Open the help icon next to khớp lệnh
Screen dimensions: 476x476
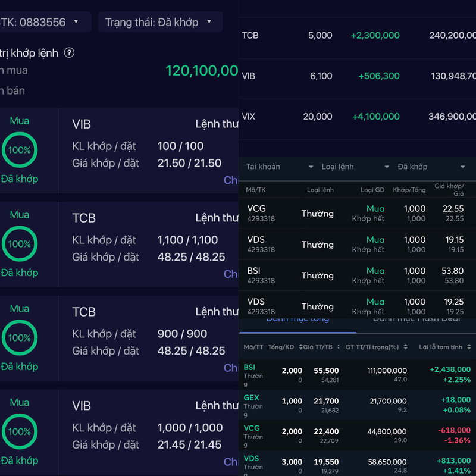click(x=69, y=53)
